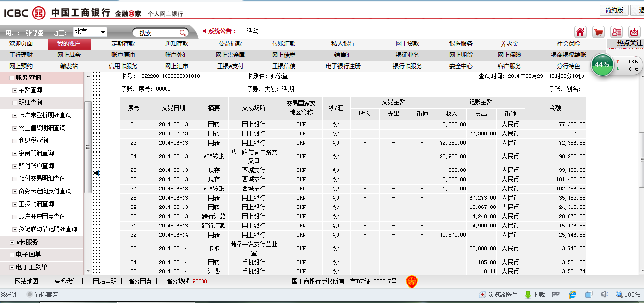
Task: Open the inbox download icon
Action: (634, 32)
